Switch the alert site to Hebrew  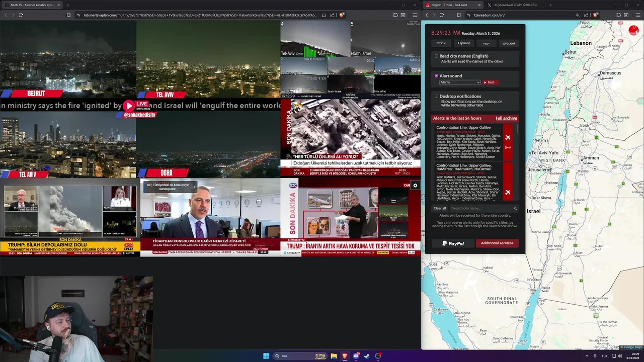[x=441, y=43]
